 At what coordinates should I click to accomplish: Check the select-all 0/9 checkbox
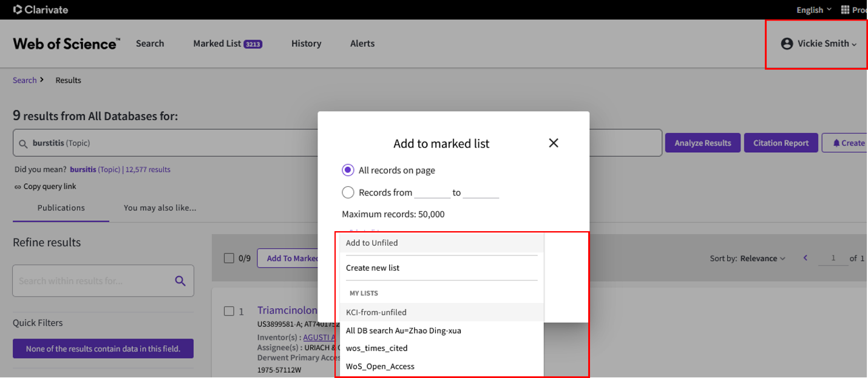[x=229, y=258]
